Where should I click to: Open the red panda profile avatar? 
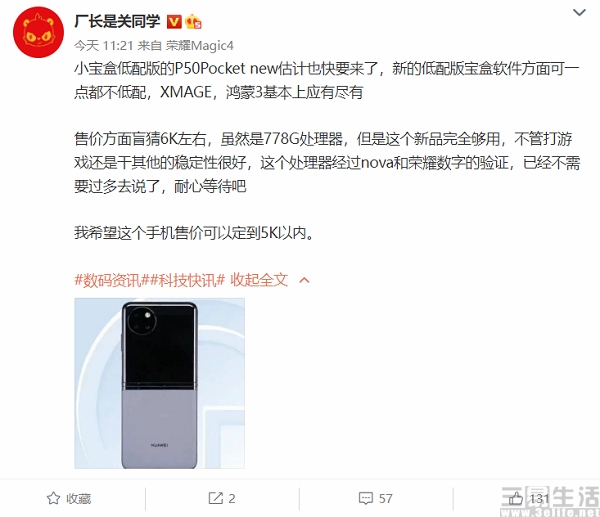(38, 32)
